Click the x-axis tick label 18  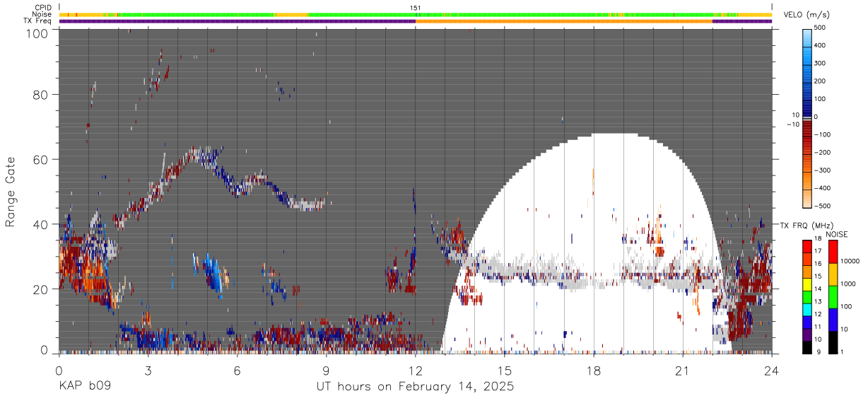tap(594, 370)
